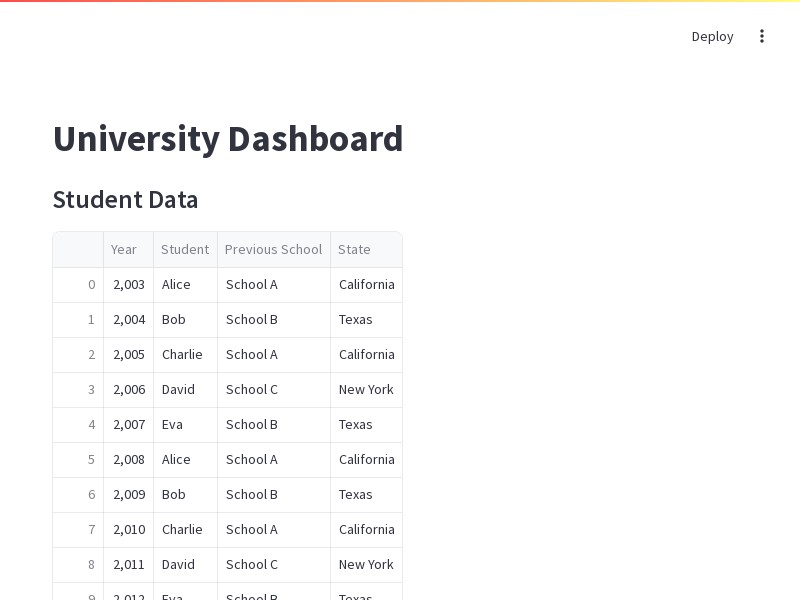The image size is (800, 600).
Task: Select the Student Data heading
Action: 126,199
